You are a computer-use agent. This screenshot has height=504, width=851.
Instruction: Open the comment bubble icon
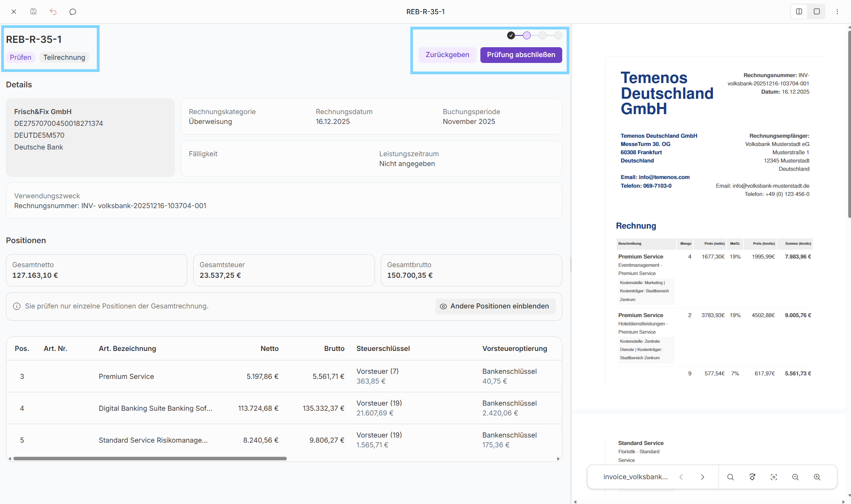(x=73, y=12)
